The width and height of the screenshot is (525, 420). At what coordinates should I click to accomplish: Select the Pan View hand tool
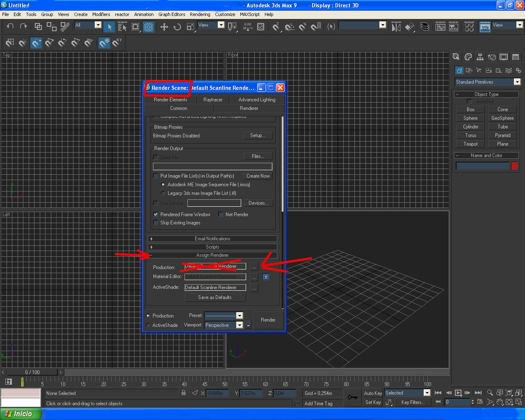(x=500, y=402)
